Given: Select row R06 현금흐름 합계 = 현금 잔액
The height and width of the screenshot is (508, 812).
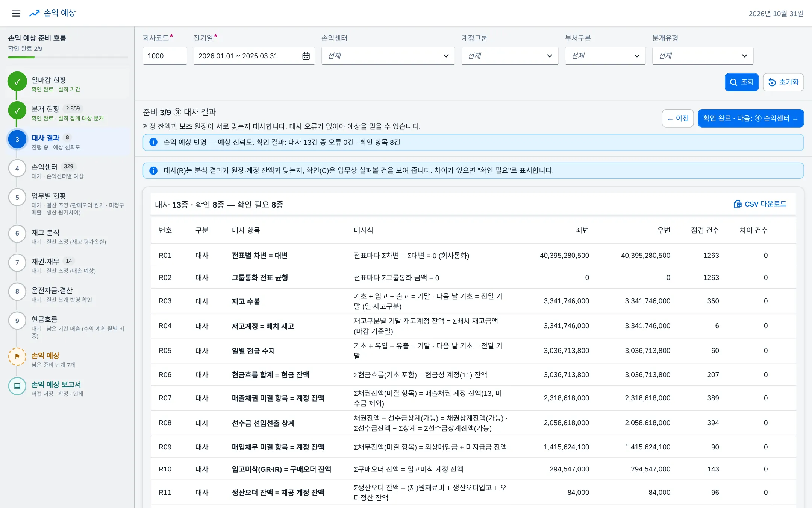Looking at the screenshot, I should (x=473, y=375).
